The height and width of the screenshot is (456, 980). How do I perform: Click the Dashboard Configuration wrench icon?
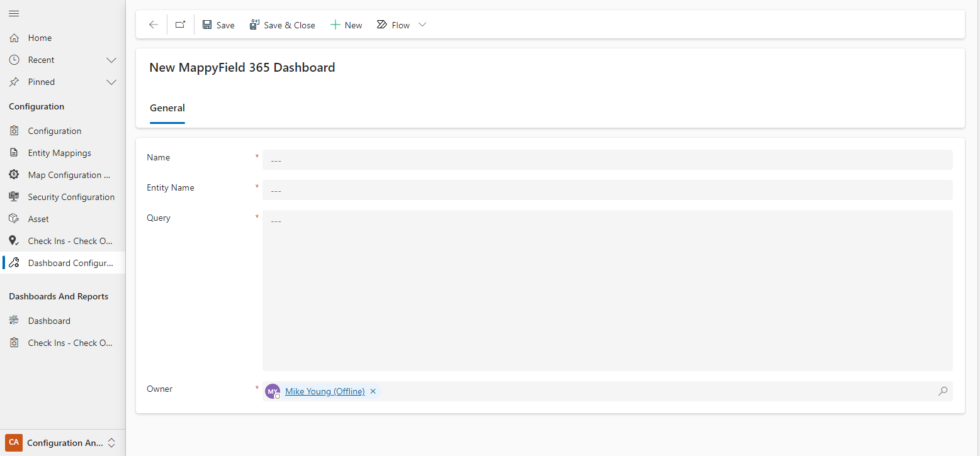pos(14,263)
